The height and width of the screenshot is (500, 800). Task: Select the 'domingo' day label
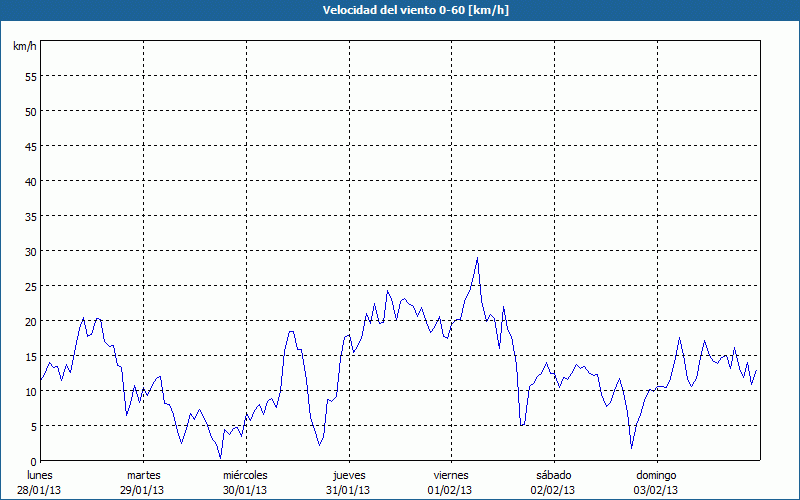point(656,475)
